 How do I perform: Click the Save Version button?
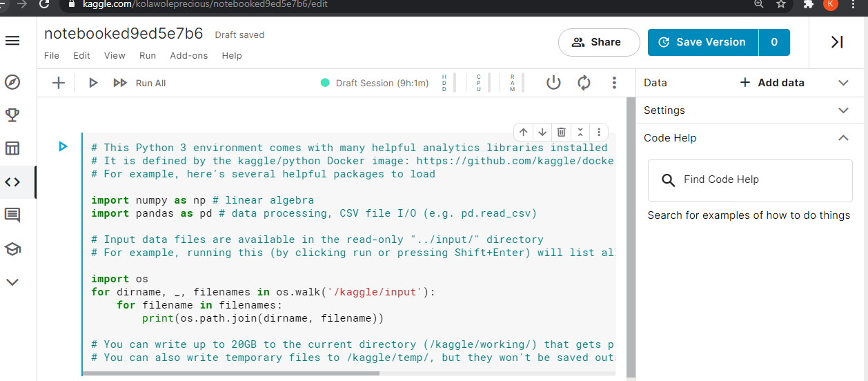point(703,42)
